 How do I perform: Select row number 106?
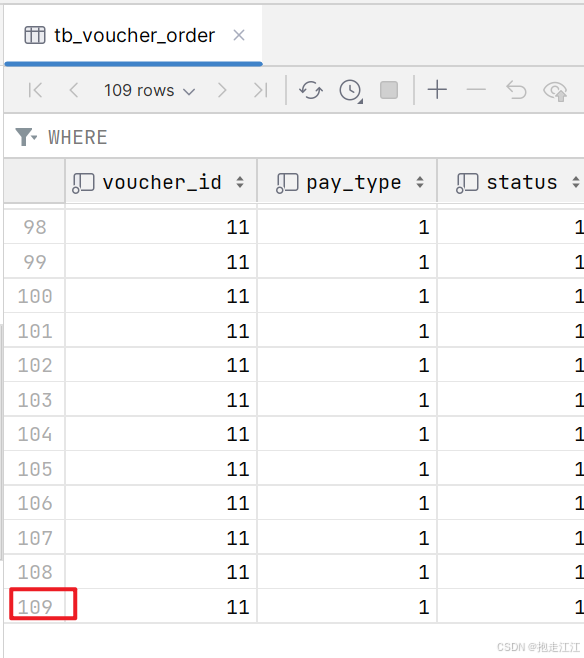pyautogui.click(x=35, y=503)
